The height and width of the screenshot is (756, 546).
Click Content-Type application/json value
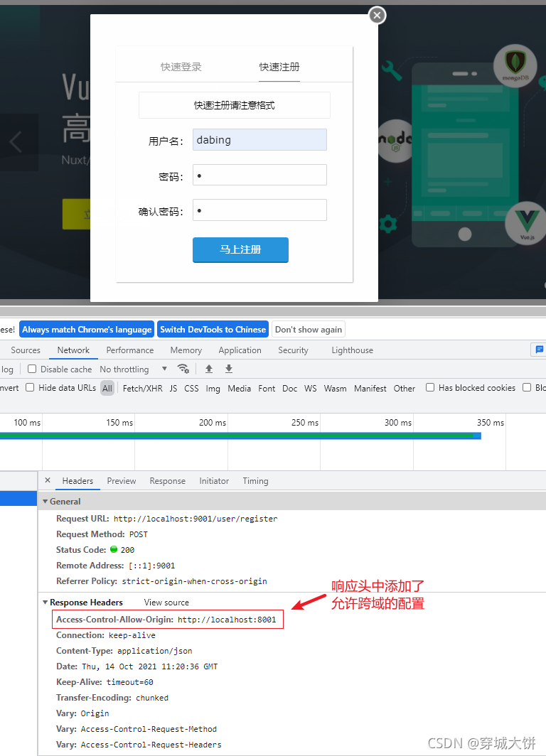[x=155, y=651]
